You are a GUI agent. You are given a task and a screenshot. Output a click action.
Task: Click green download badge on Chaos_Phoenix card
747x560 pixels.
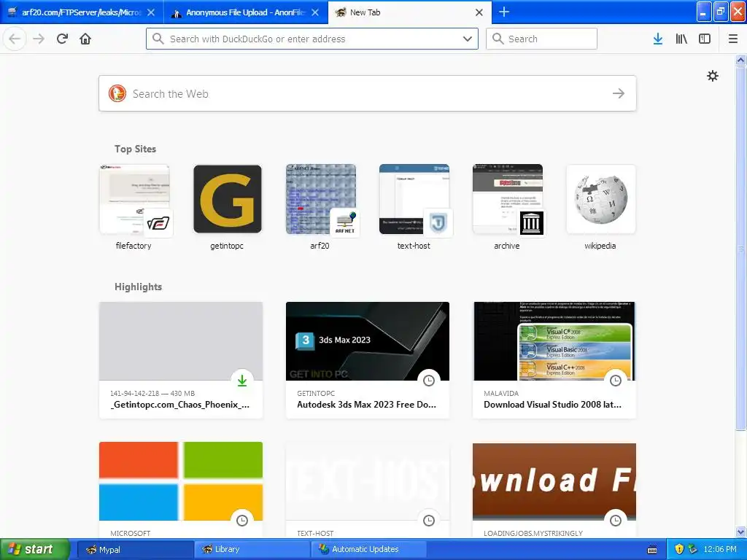pos(242,381)
